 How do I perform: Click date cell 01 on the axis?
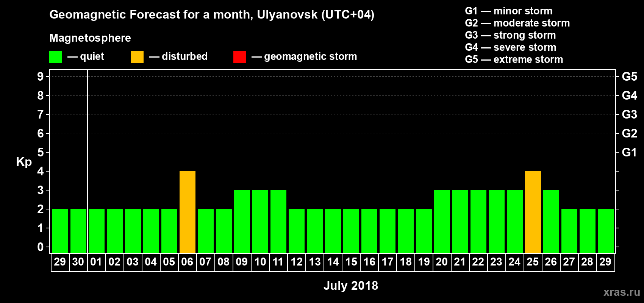click(97, 262)
